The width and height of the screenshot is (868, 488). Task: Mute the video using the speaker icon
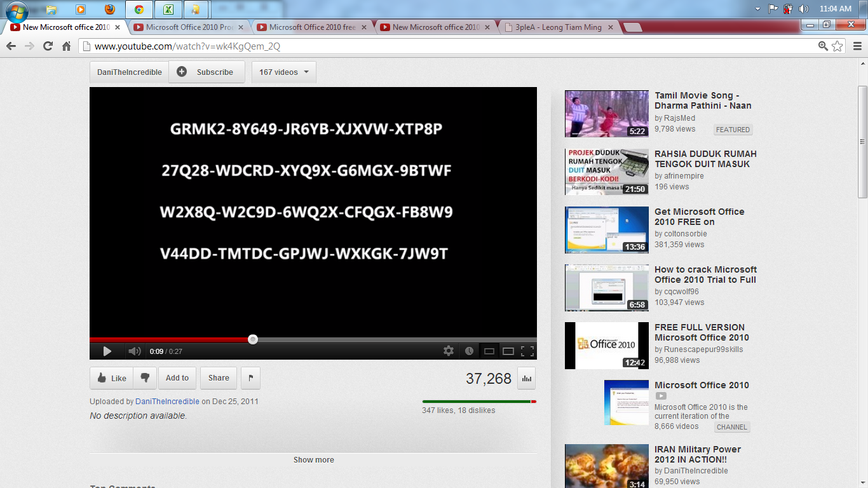tap(134, 351)
